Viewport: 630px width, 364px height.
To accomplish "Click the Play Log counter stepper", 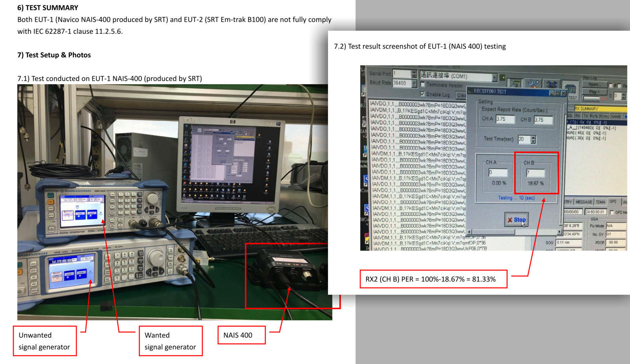I will (x=624, y=96).
